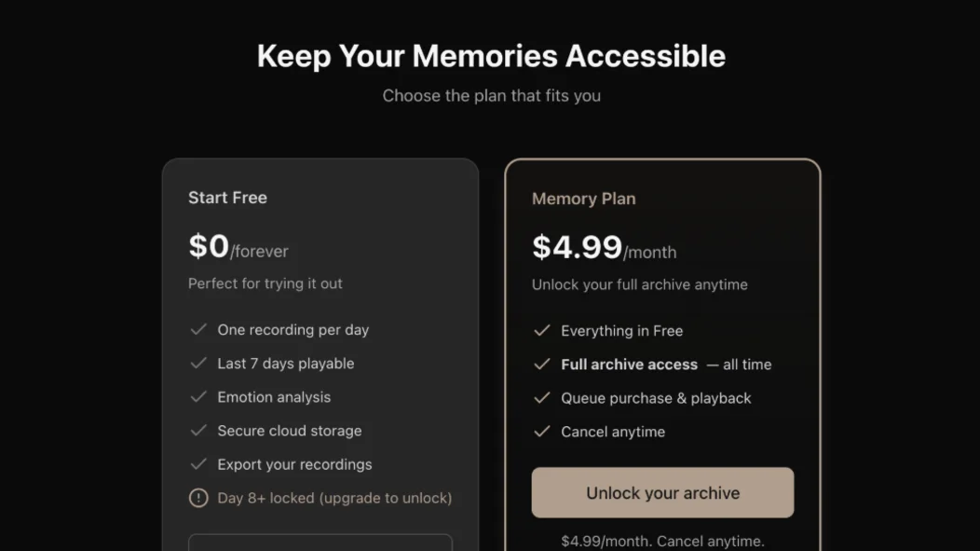Select the Start Free plan title
Image resolution: width=980 pixels, height=551 pixels.
click(227, 198)
